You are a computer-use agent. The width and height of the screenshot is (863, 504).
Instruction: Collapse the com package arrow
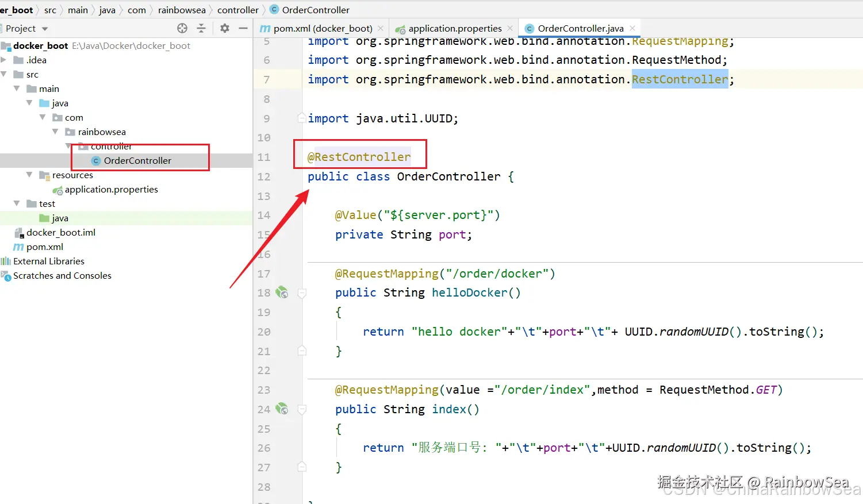pos(43,117)
